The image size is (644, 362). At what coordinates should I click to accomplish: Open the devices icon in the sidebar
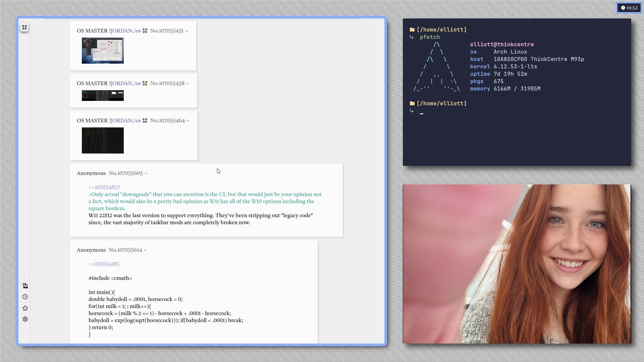point(25,286)
